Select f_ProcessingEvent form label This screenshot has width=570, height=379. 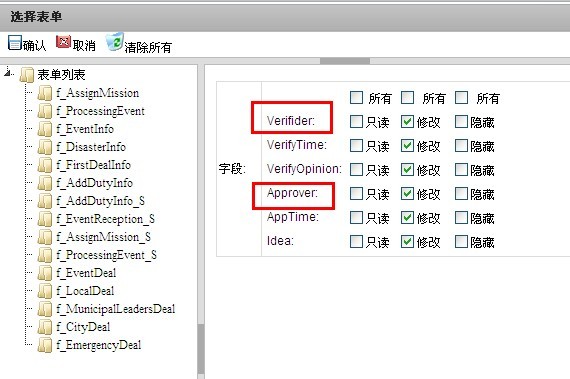click(x=100, y=111)
